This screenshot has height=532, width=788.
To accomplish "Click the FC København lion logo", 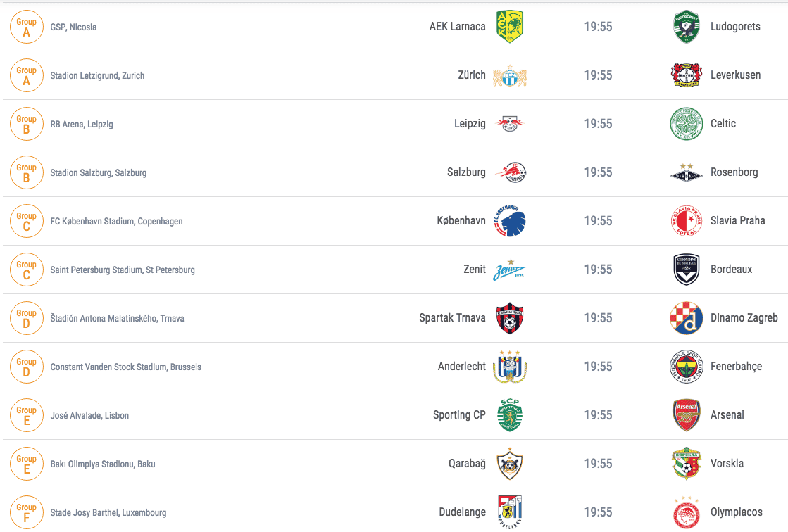I will (510, 221).
